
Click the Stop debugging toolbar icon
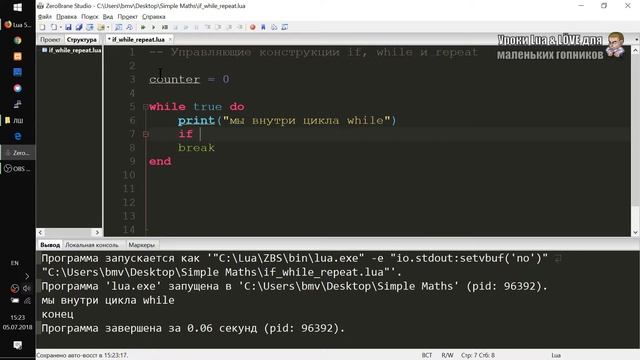[x=176, y=27]
